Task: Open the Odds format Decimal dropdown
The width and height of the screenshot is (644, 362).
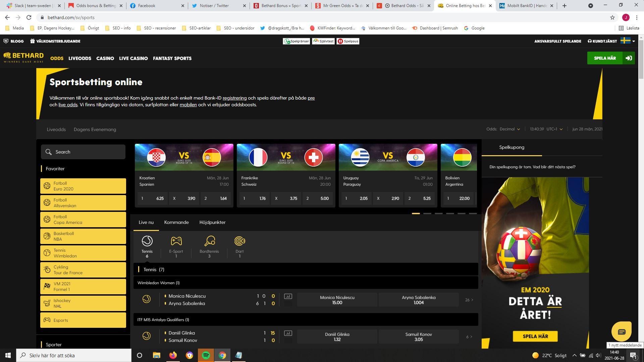Action: [509, 129]
